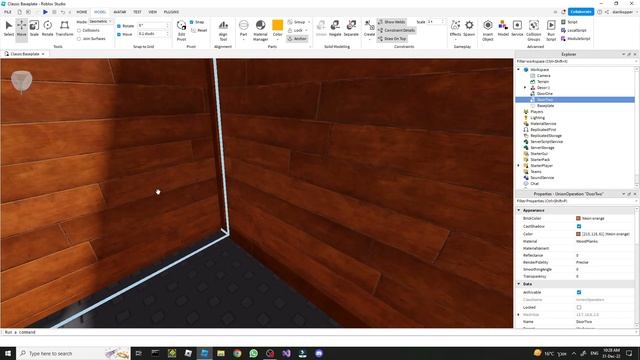Screen dimensions: 640x360
Task: Open the Service insert dialog
Action: pyautogui.click(x=517, y=28)
